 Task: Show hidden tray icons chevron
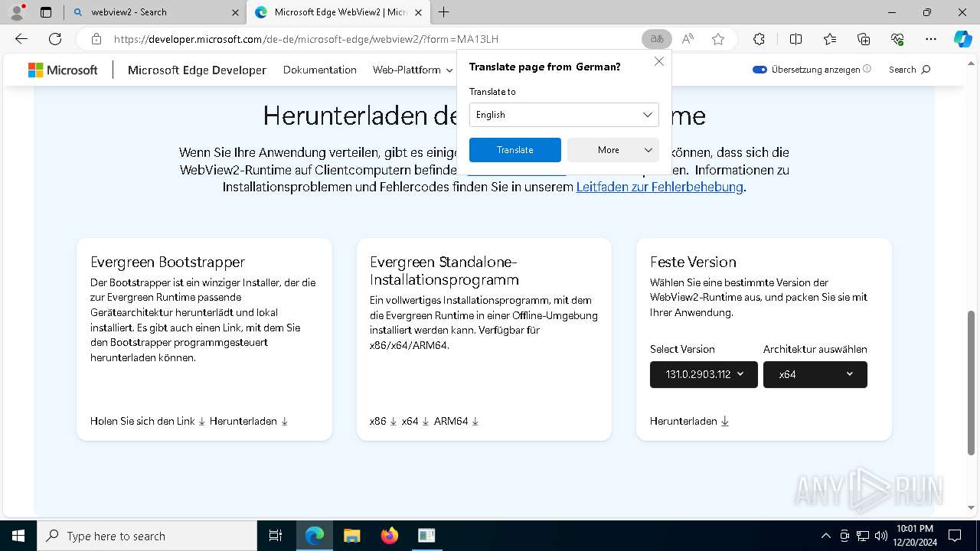pos(825,536)
